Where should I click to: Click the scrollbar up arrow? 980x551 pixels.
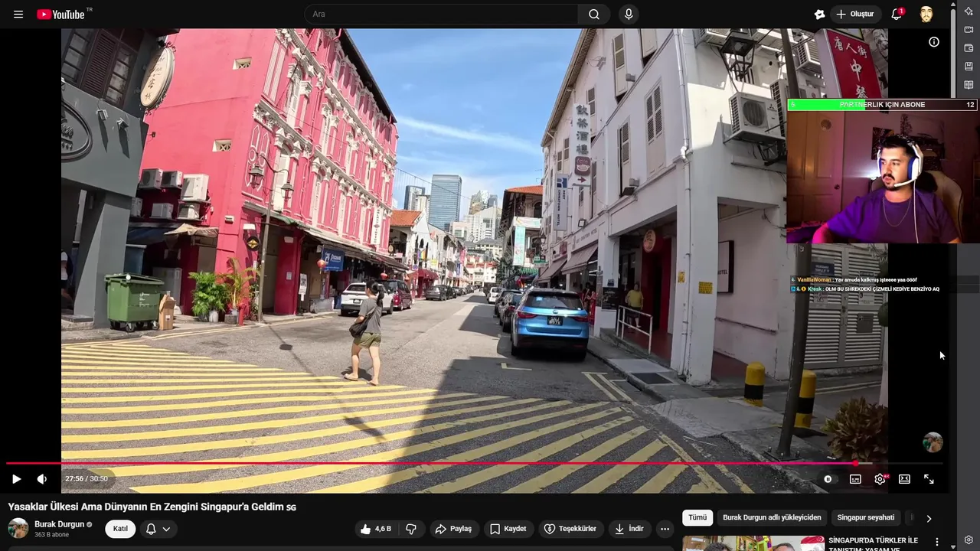click(952, 5)
